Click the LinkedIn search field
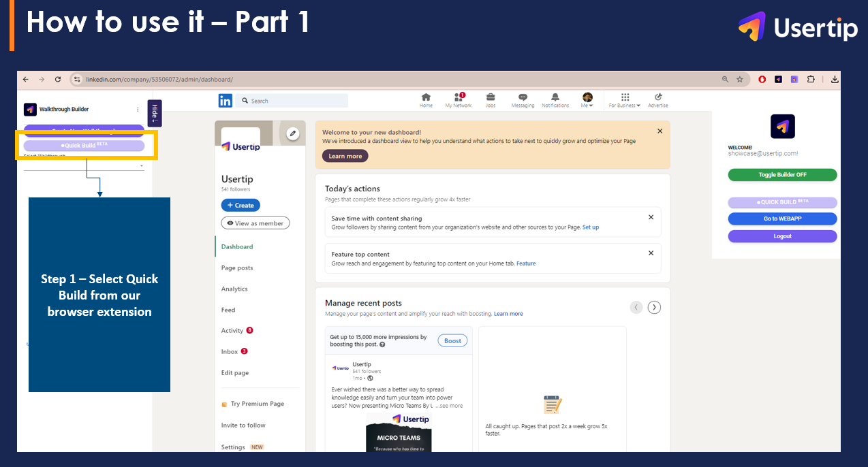Image resolution: width=868 pixels, height=467 pixels. (292, 101)
